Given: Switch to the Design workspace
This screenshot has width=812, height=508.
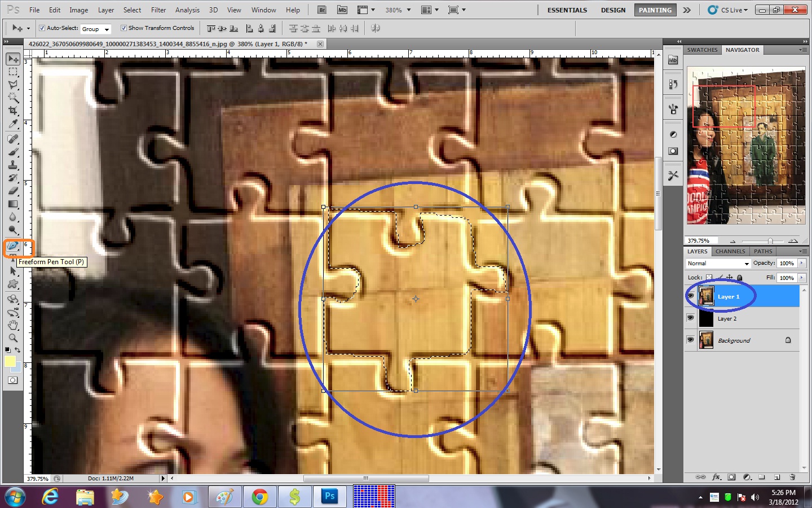Looking at the screenshot, I should [613, 10].
